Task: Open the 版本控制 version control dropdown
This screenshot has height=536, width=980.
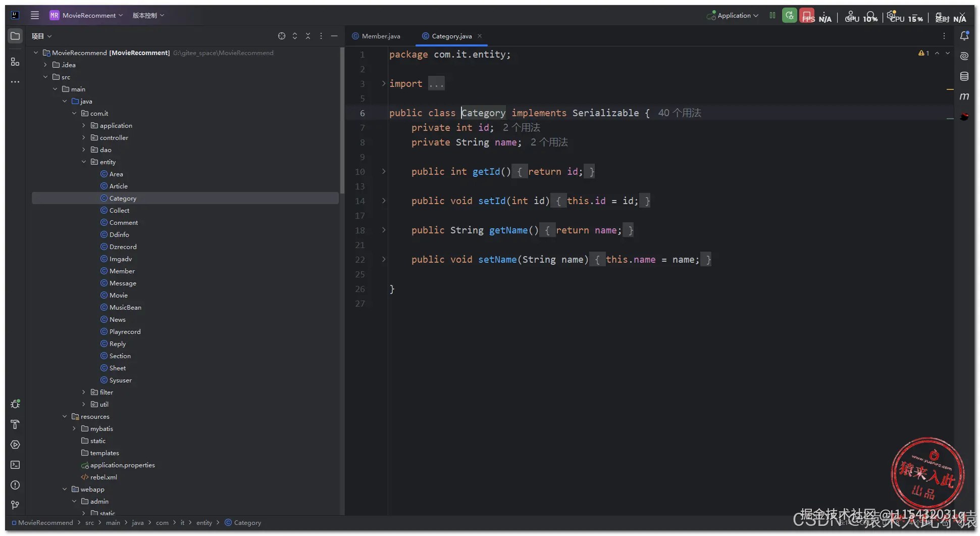Action: point(148,15)
